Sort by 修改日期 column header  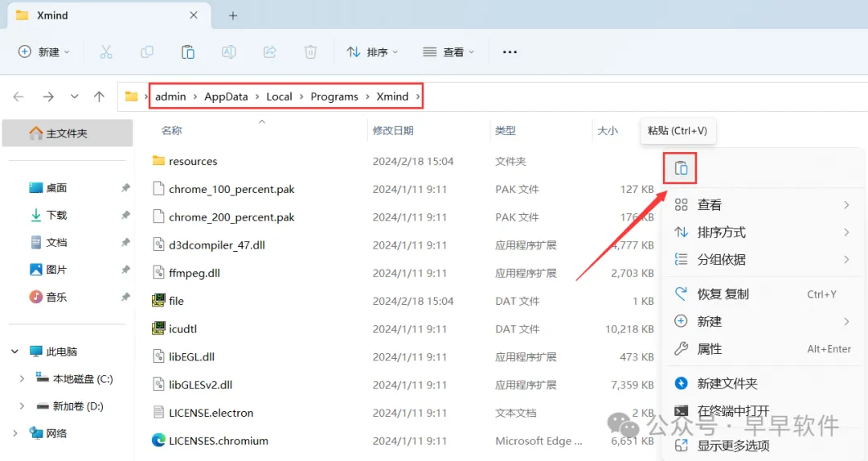coord(393,131)
